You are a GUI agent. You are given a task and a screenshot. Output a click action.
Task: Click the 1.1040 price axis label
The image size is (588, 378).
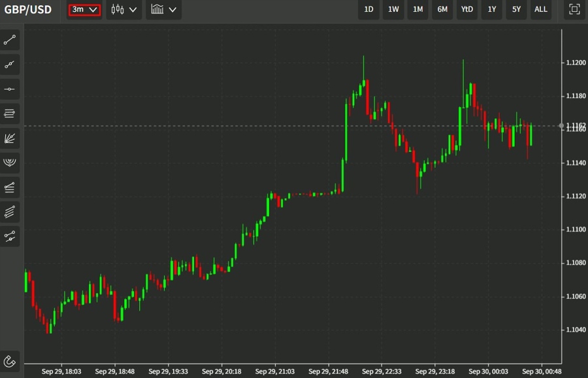[x=576, y=330]
